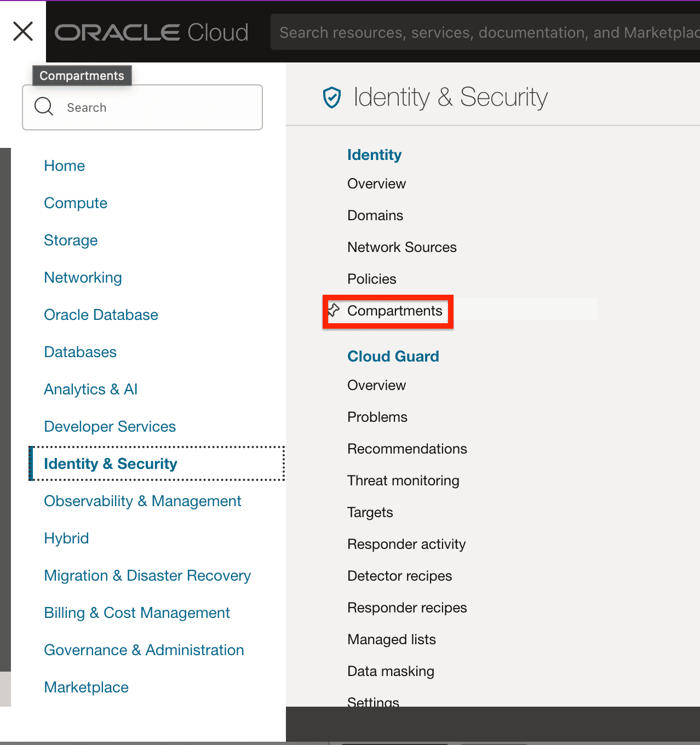
Task: Open Responder recipes page
Action: coord(407,608)
